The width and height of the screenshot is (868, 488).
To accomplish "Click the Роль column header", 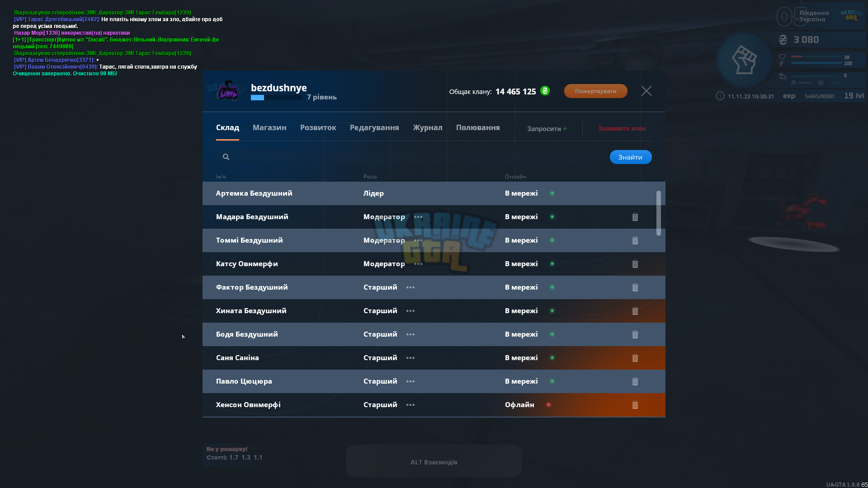I will tap(370, 177).
